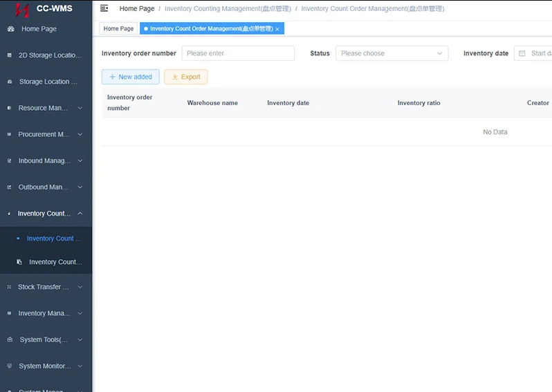Close the Inventory Count Order Management tab
552x392 pixels.
(x=277, y=29)
